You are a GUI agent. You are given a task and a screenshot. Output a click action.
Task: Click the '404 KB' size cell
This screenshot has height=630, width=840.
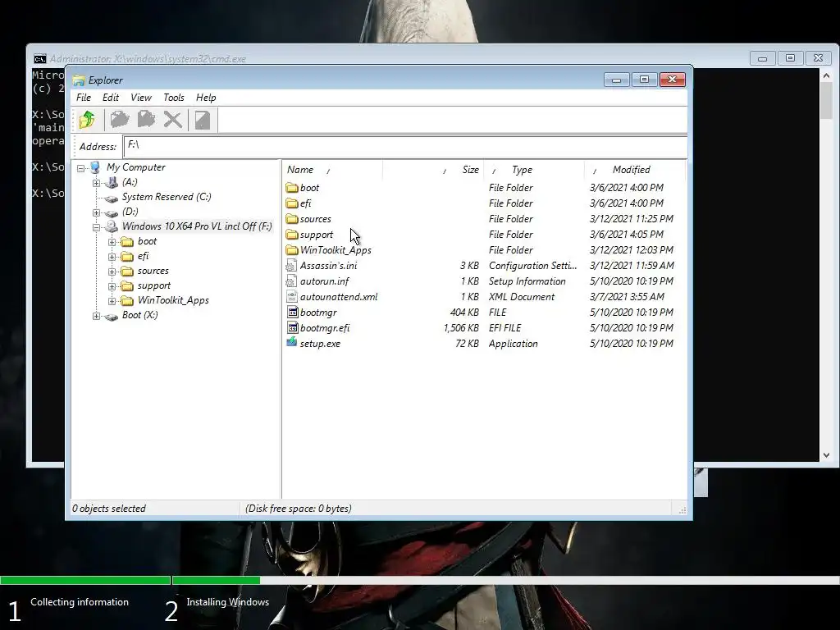464,313
